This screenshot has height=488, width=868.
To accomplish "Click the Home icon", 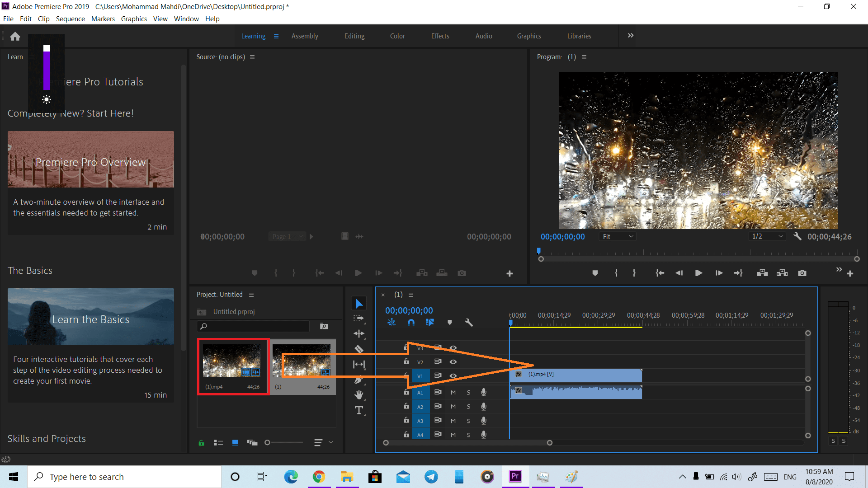I will [15, 36].
